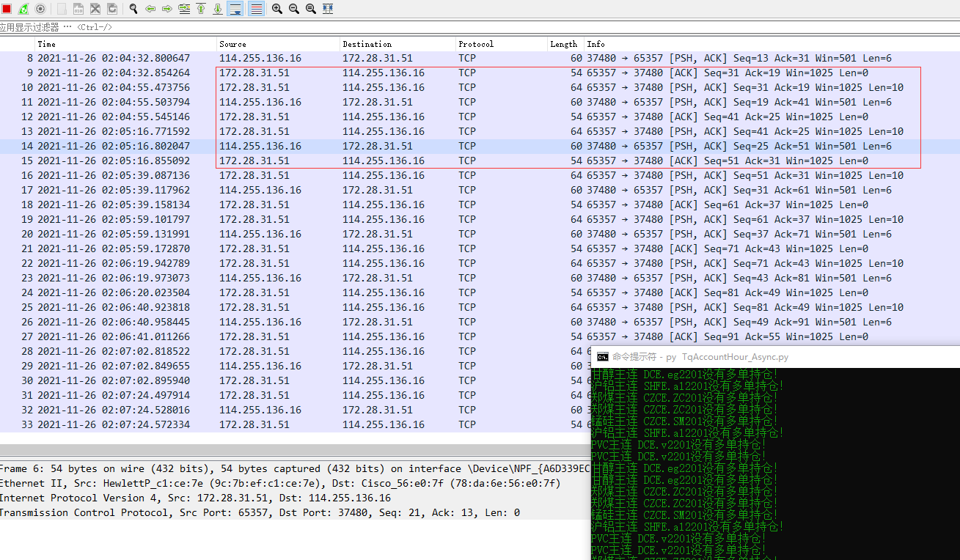Sort packets by the Protocol column

point(499,44)
